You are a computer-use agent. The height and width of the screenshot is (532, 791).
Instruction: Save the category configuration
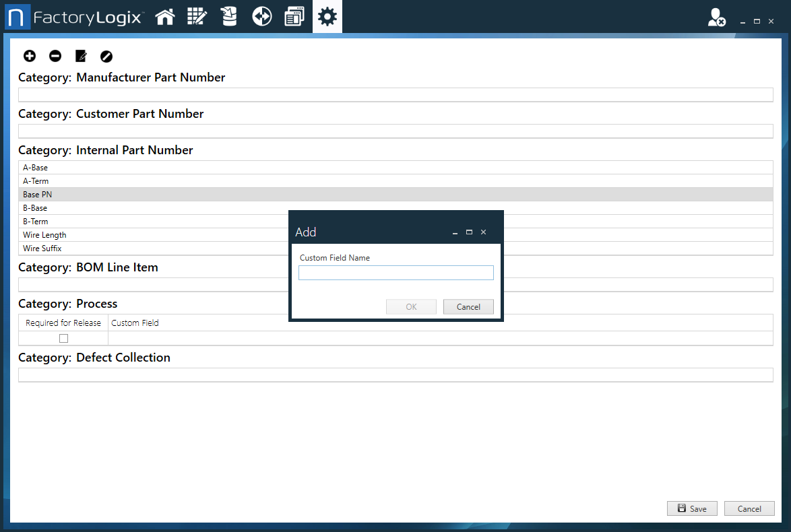(692, 508)
